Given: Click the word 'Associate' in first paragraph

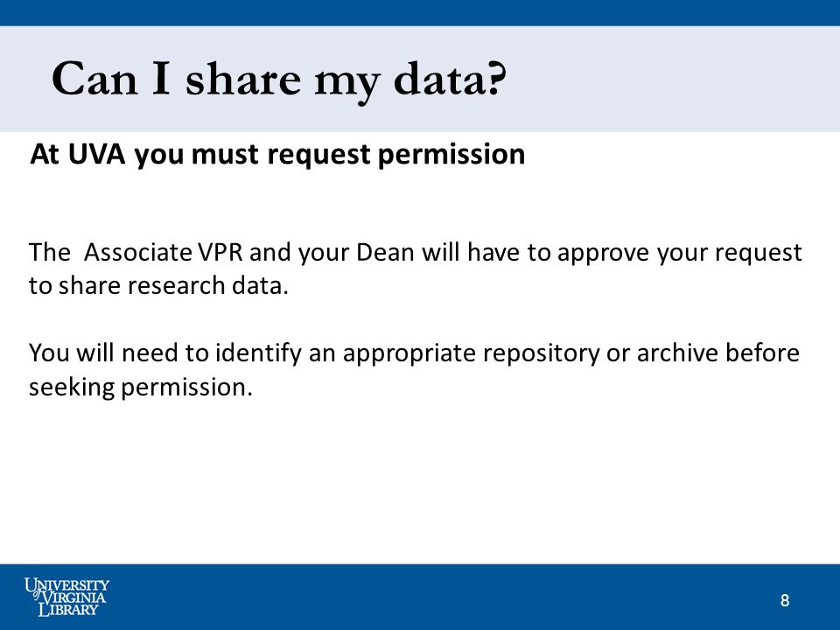Looking at the screenshot, I should pyautogui.click(x=137, y=252).
